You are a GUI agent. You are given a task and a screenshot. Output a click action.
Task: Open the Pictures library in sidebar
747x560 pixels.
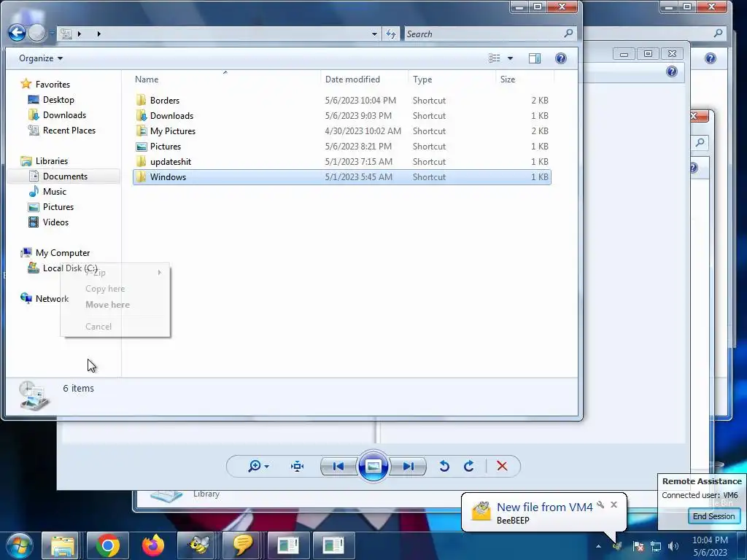[51, 206]
